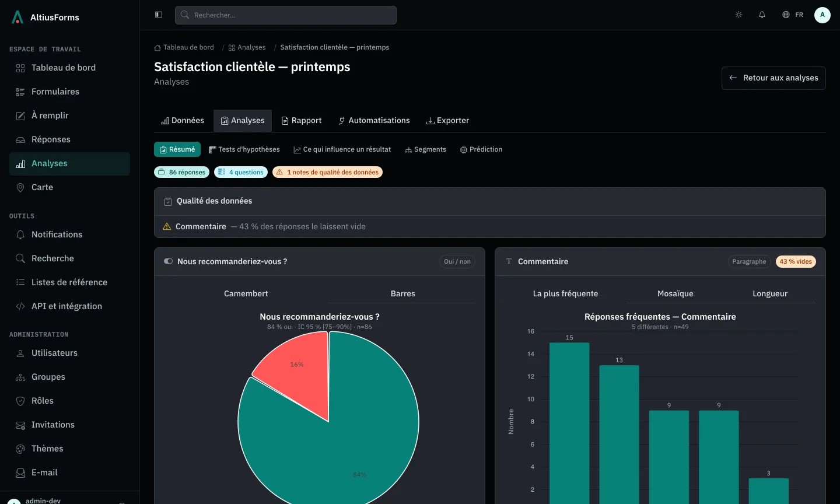The height and width of the screenshot is (504, 840).
Task: Click the text icon beside Commentaire card
Action: pyautogui.click(x=509, y=261)
